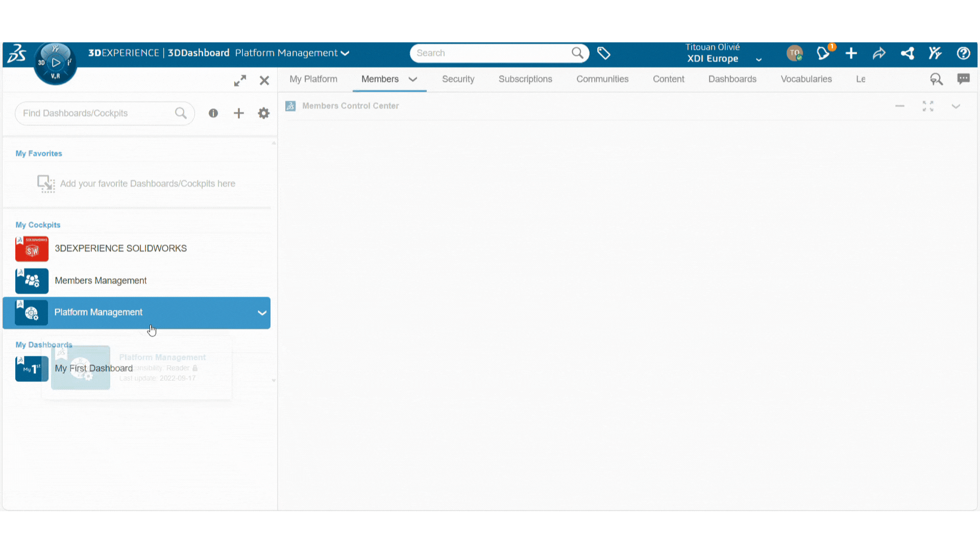980x551 pixels.
Task: Click the 6WTags tag icon
Action: click(x=604, y=53)
